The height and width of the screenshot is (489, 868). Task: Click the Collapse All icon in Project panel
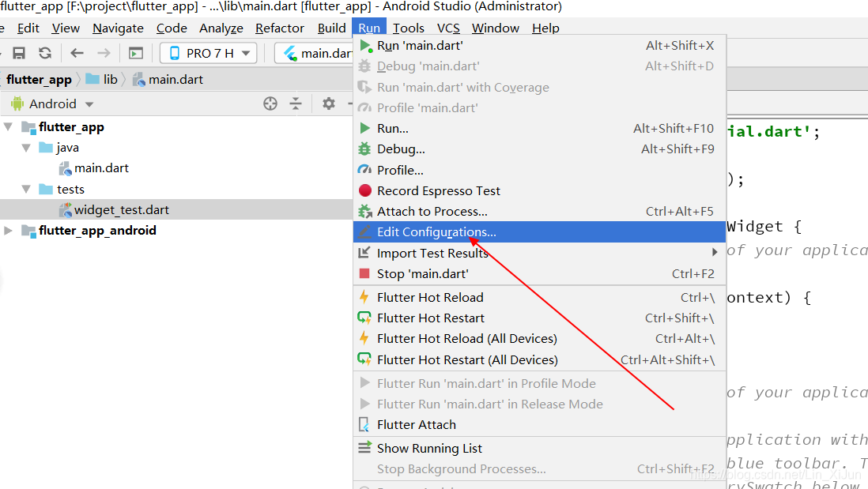[296, 103]
